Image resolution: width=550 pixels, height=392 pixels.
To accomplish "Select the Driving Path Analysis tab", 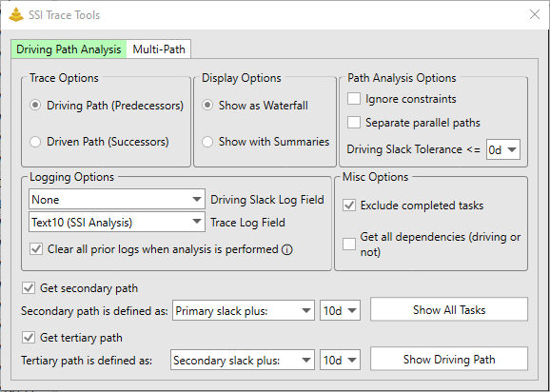I will pos(69,49).
